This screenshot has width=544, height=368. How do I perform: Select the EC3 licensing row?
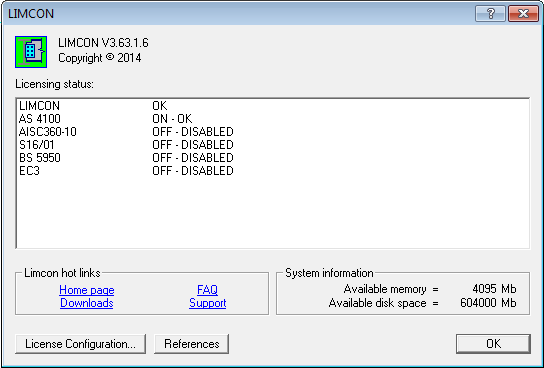(273, 171)
